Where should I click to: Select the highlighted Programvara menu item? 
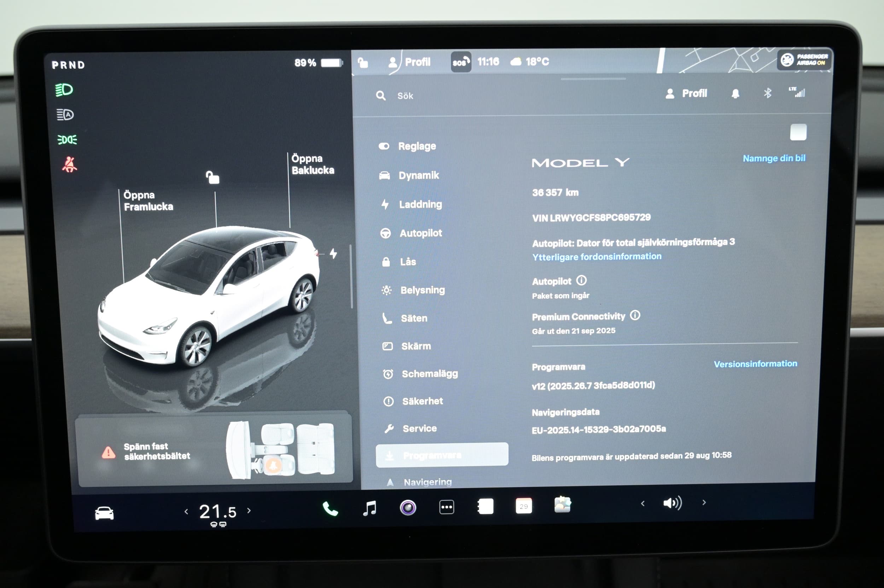[x=442, y=455]
